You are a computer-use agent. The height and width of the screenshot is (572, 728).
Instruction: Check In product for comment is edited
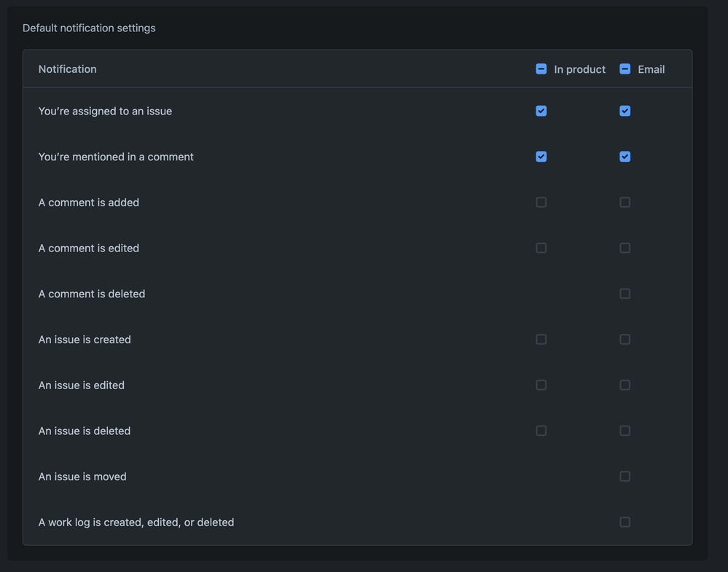tap(541, 248)
